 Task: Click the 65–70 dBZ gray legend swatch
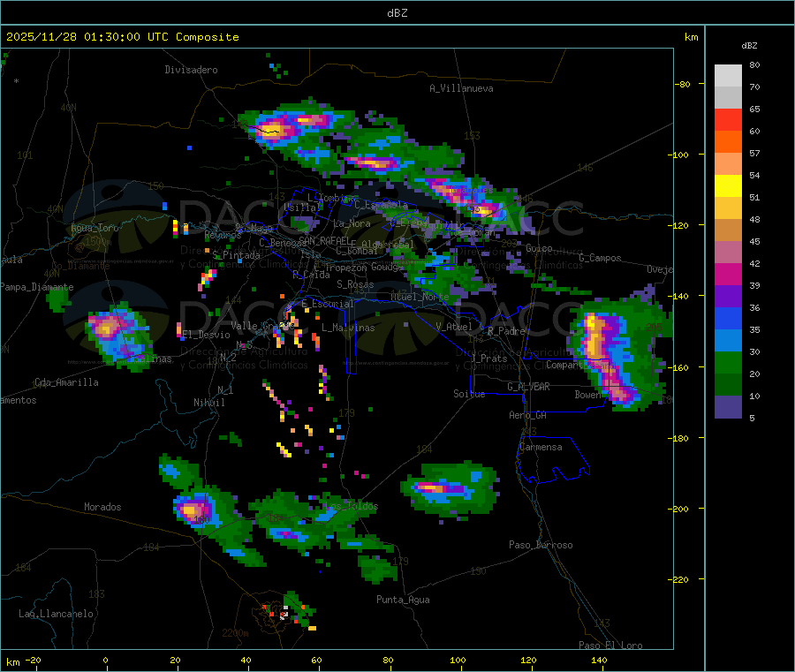[x=728, y=98]
